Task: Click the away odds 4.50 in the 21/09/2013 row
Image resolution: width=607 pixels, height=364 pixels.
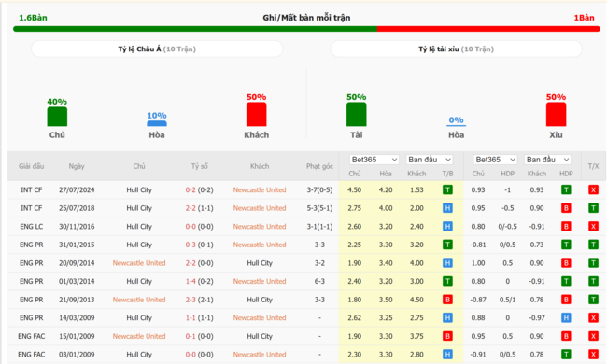Action: 416,300
